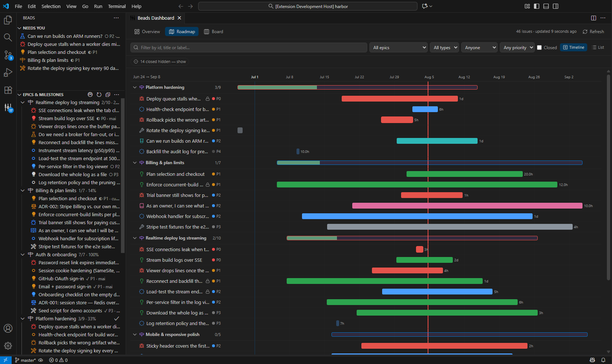Click the master branch in status bar
The width and height of the screenshot is (612, 364).
25,360
